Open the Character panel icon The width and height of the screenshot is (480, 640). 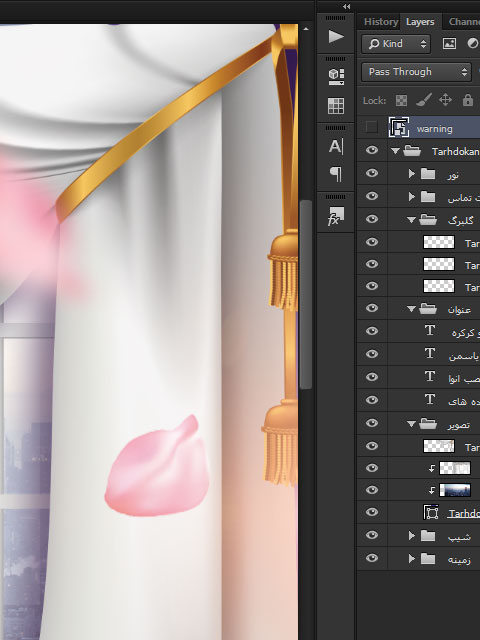[336, 146]
